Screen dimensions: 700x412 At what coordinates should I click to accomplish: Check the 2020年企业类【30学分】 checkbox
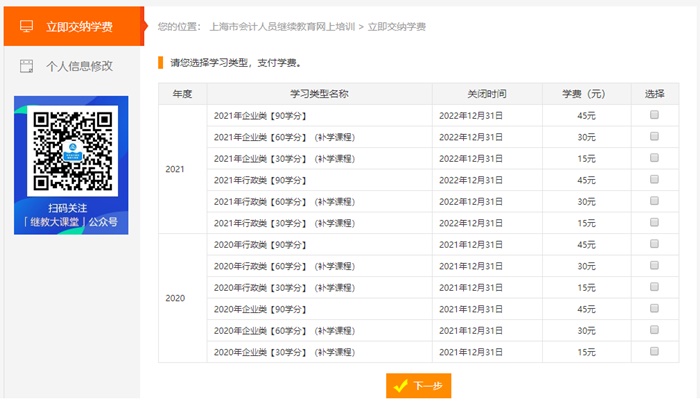pyautogui.click(x=654, y=351)
